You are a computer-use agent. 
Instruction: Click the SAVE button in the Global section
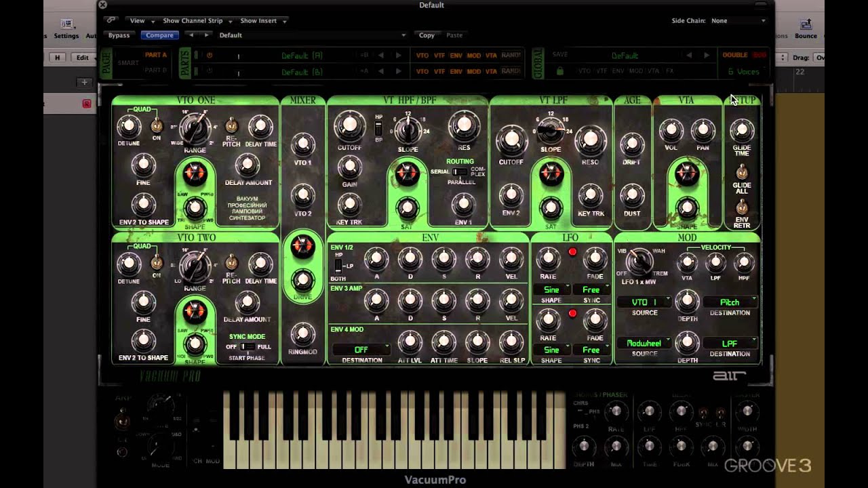coord(560,55)
